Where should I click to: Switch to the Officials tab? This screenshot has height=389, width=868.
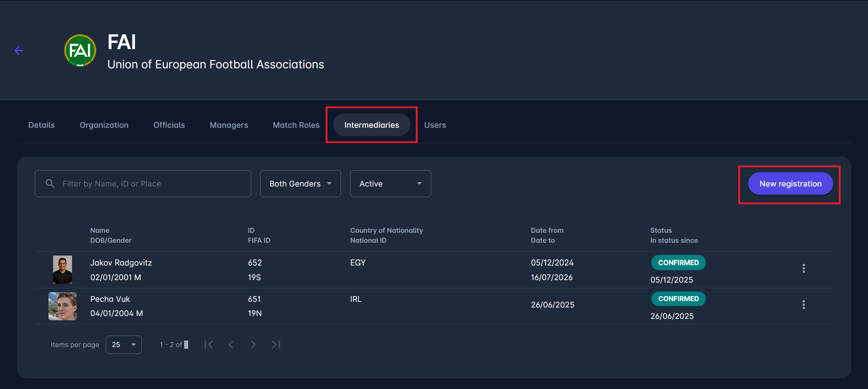tap(169, 125)
